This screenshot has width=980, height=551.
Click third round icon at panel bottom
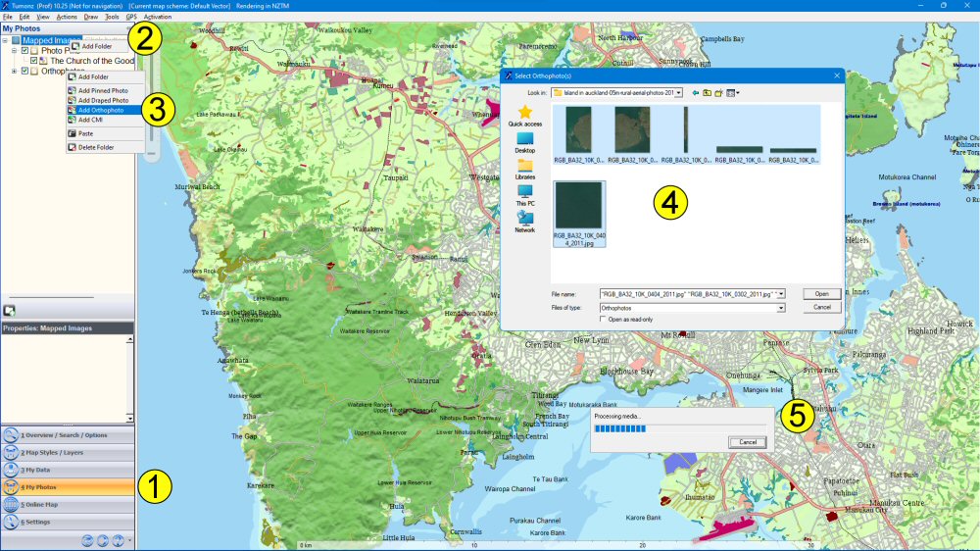point(118,540)
